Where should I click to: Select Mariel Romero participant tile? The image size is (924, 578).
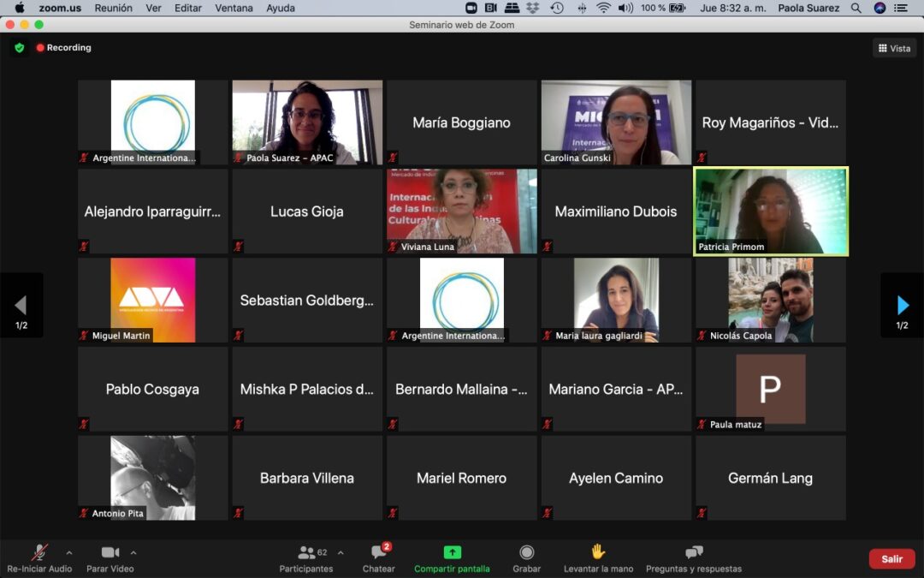click(461, 478)
